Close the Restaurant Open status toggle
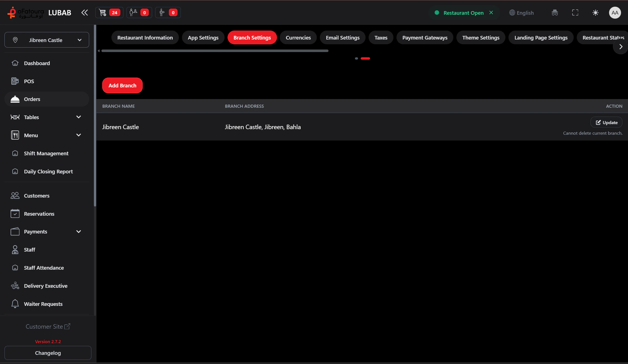Image resolution: width=628 pixels, height=364 pixels. tap(491, 13)
